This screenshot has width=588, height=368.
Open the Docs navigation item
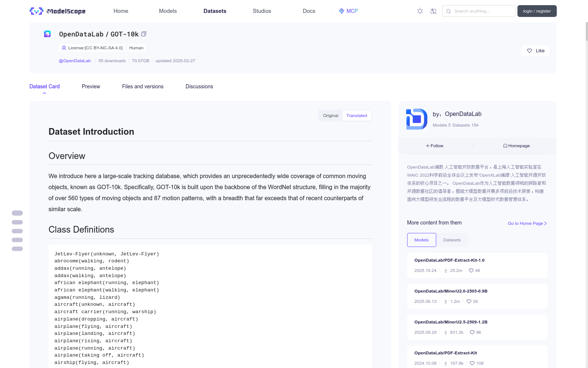pos(309,11)
